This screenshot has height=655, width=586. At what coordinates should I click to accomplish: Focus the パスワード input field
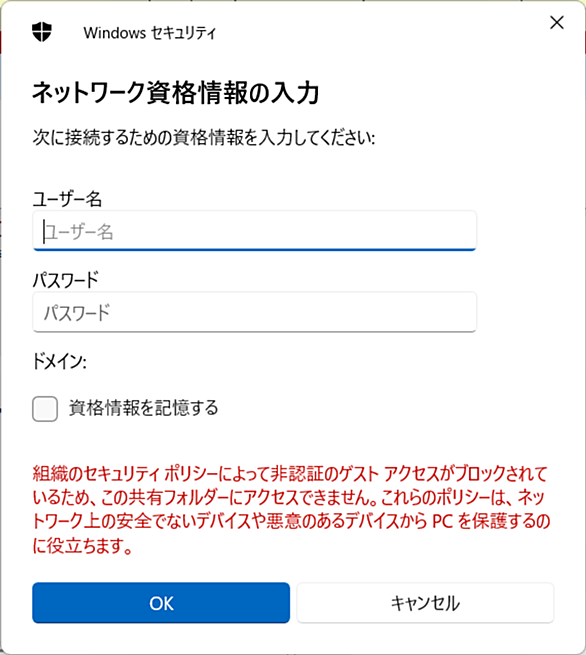(254, 312)
